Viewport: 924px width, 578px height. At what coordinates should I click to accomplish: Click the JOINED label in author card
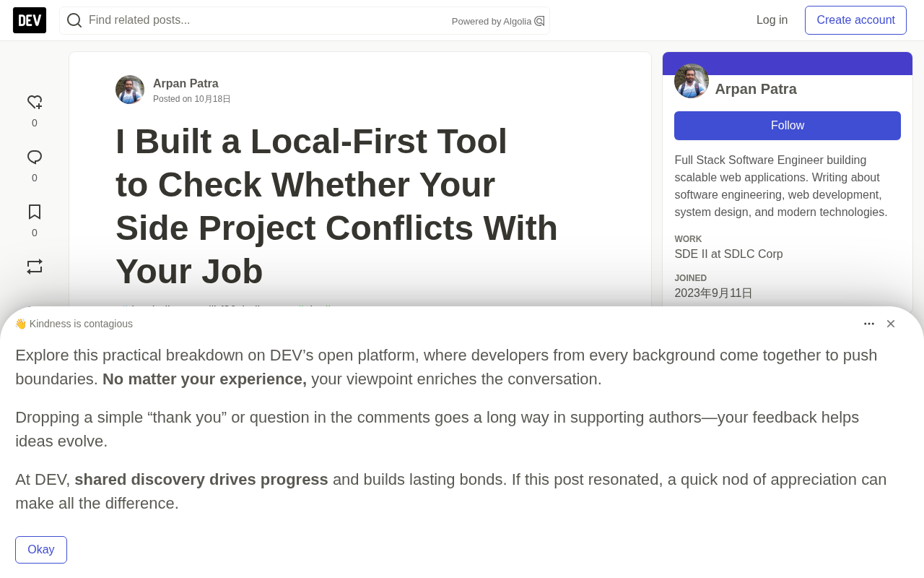[x=690, y=278]
